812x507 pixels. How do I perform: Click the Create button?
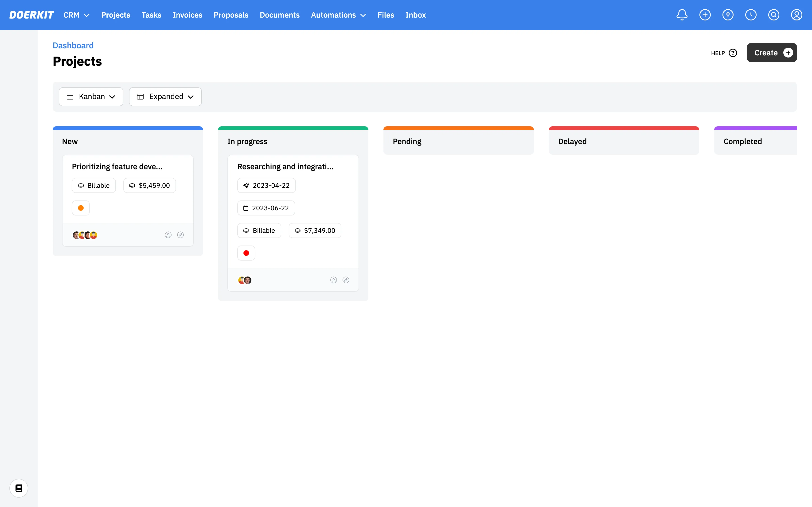771,53
